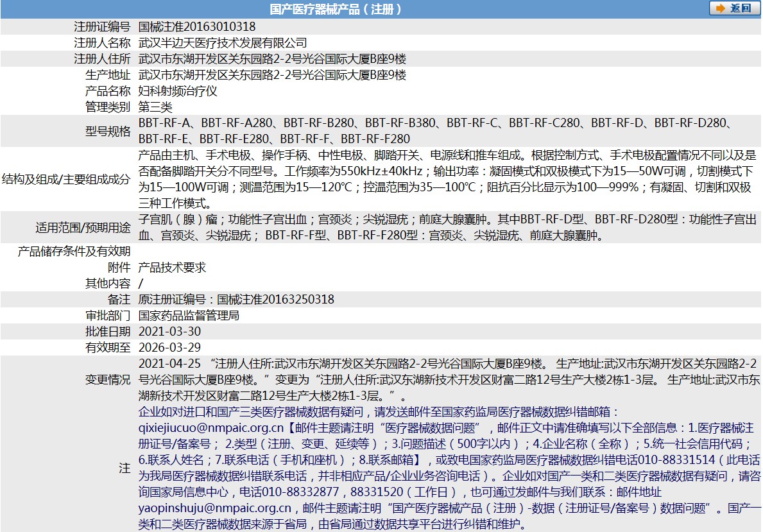Click phone number 010-88332877 in note
The height and width of the screenshot is (532, 763).
point(300,492)
